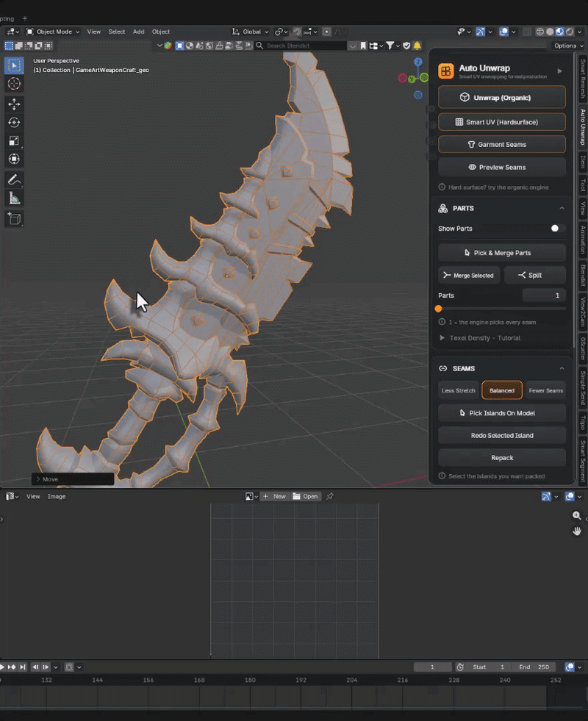Jump to timeline end frame button
Image resolution: width=588 pixels, height=721 pixels.
(23, 667)
